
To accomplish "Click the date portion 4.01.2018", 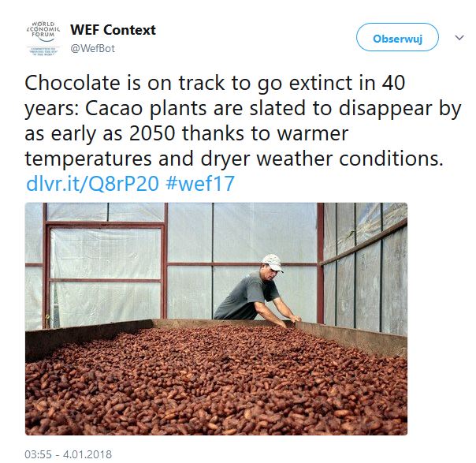I will pos(87,454).
